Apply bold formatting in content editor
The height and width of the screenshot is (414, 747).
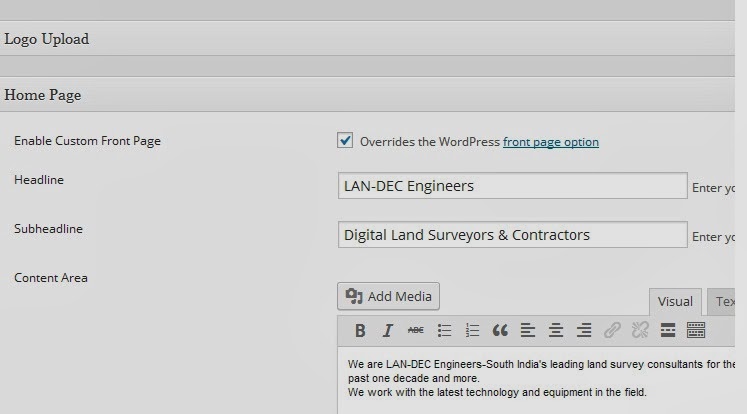pyautogui.click(x=360, y=330)
